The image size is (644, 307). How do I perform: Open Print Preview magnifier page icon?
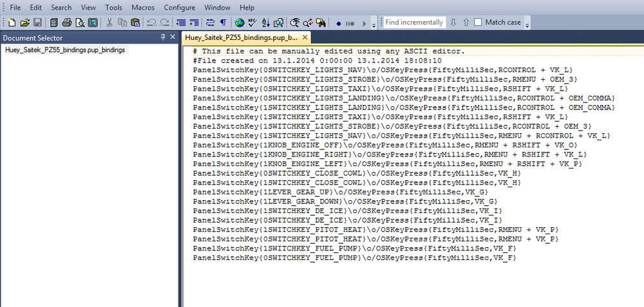coord(80,23)
